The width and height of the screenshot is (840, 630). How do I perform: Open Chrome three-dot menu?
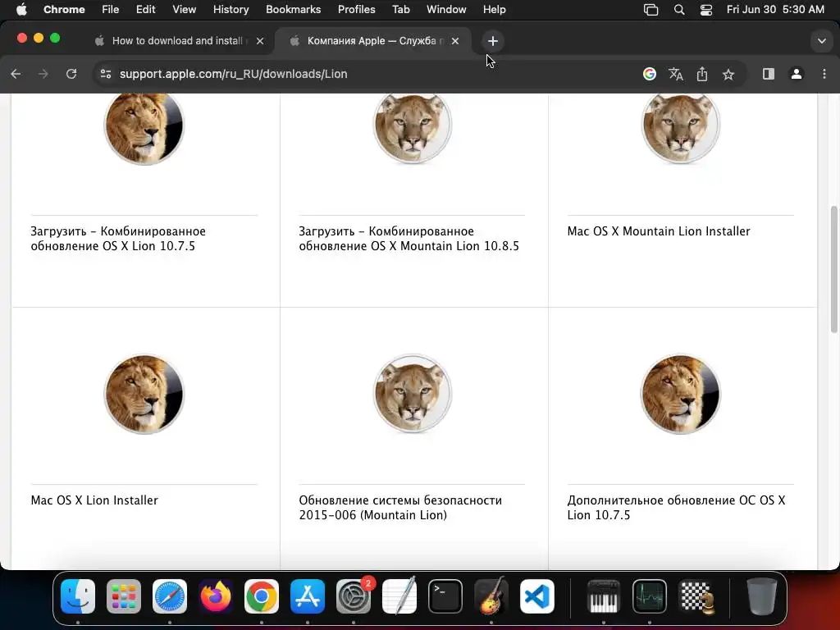(824, 74)
